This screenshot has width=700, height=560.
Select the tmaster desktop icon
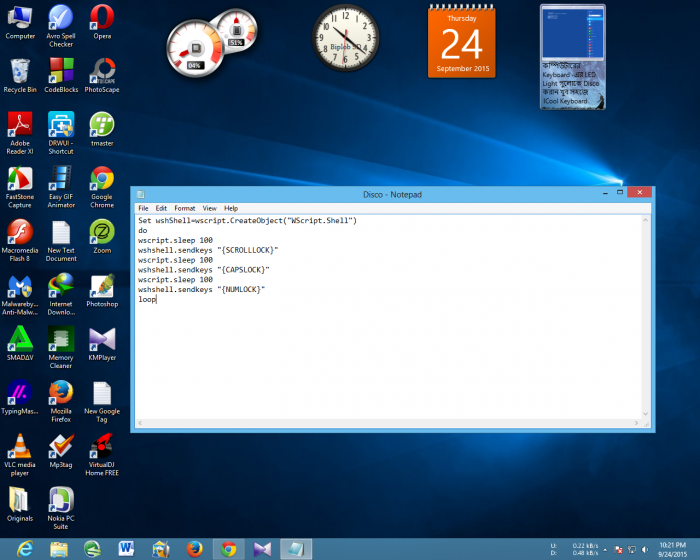pos(102,130)
